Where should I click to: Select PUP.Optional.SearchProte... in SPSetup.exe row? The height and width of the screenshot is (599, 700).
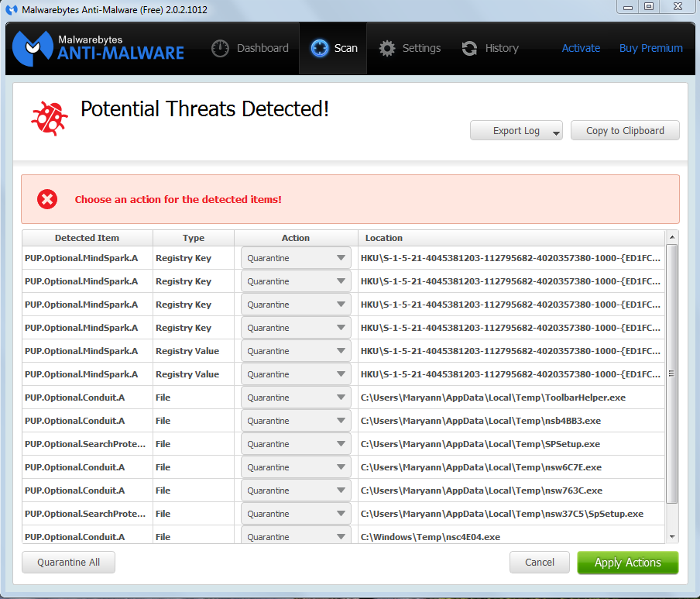point(85,443)
